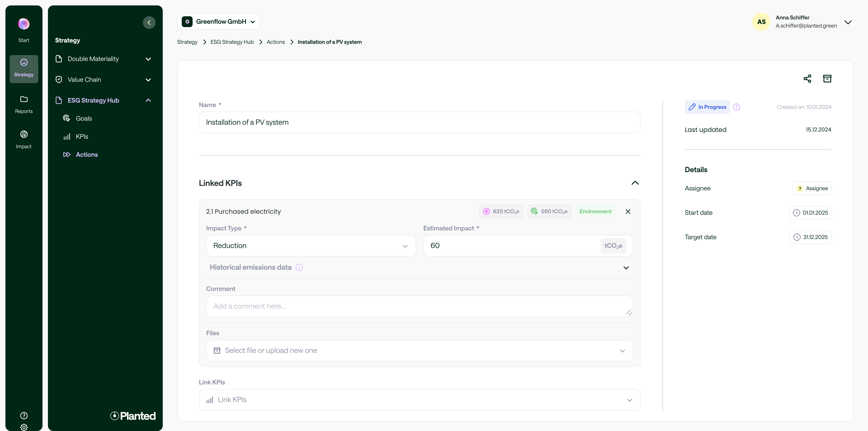Click the archive icon on the action card
This screenshot has width=868, height=431.
(x=827, y=78)
